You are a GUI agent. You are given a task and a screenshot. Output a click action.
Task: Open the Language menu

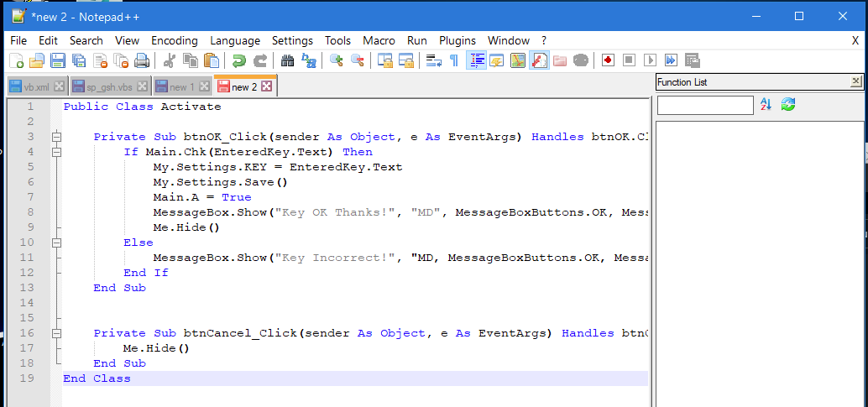(235, 40)
